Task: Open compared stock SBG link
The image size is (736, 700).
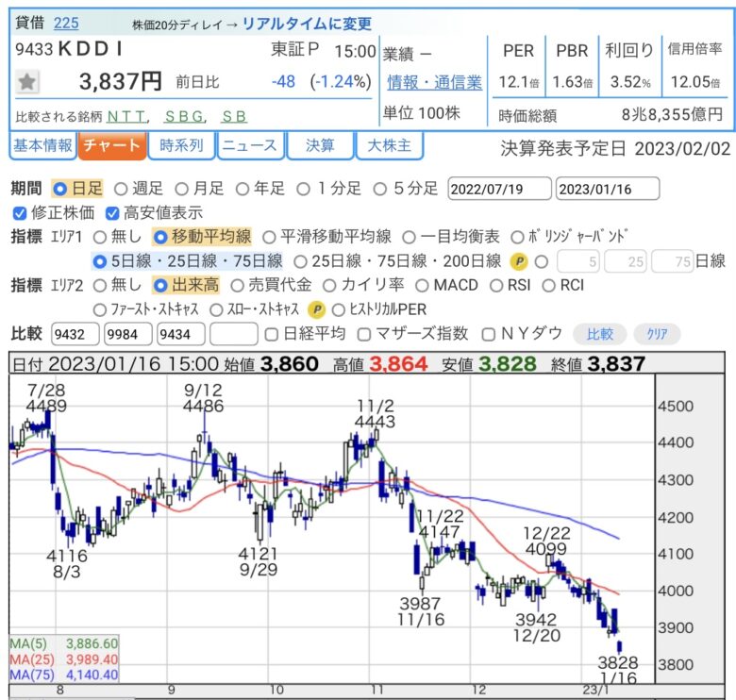Action: 184,116
